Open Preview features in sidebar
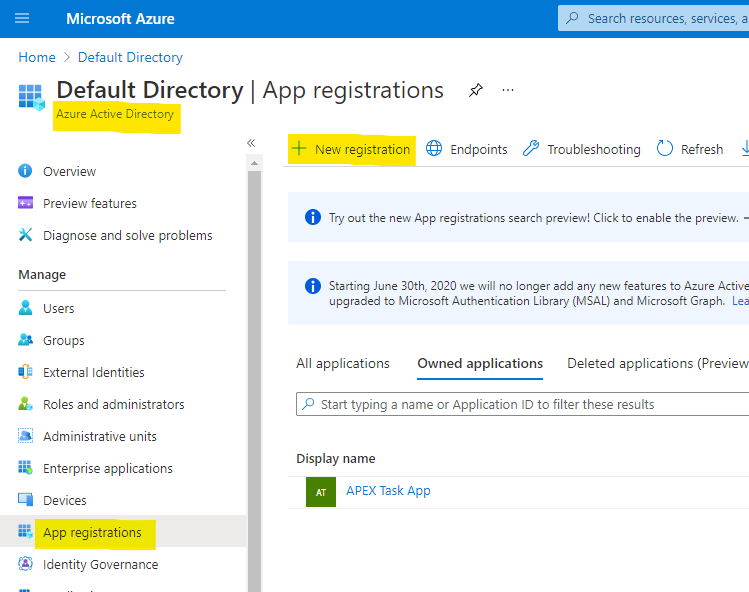 click(x=90, y=203)
